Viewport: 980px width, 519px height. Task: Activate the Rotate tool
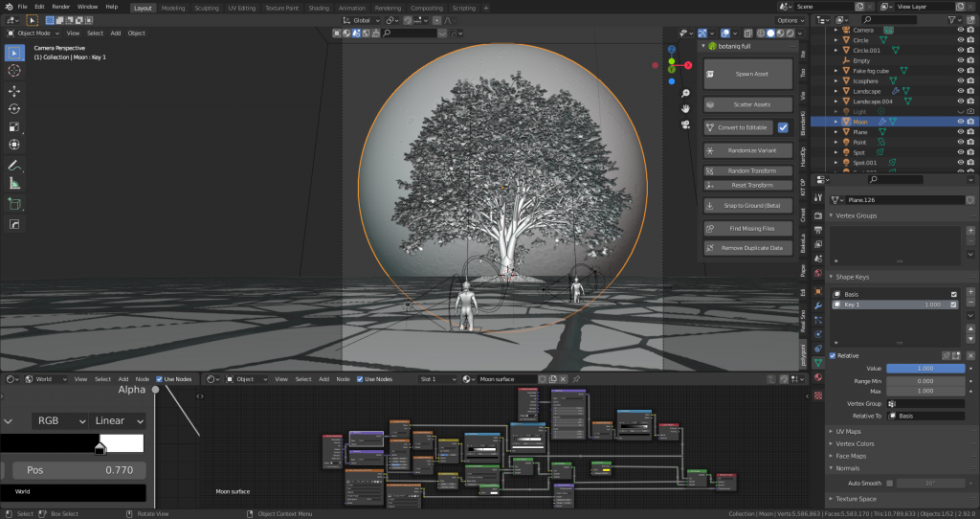pos(14,108)
